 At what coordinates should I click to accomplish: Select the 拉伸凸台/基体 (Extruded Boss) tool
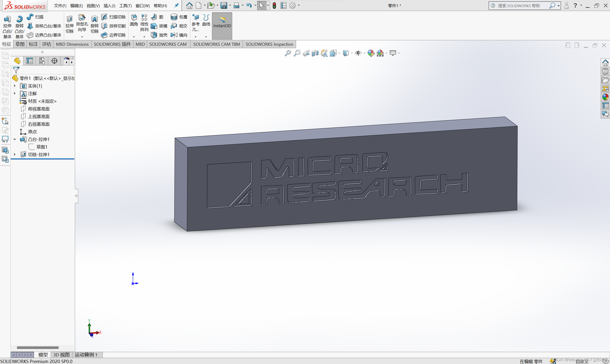point(7,26)
